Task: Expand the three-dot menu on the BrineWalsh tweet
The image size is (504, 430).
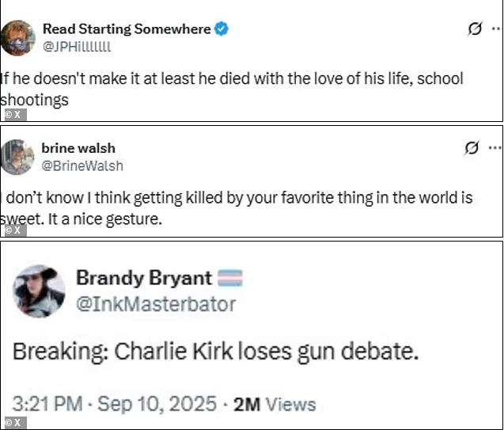Action: click(495, 148)
